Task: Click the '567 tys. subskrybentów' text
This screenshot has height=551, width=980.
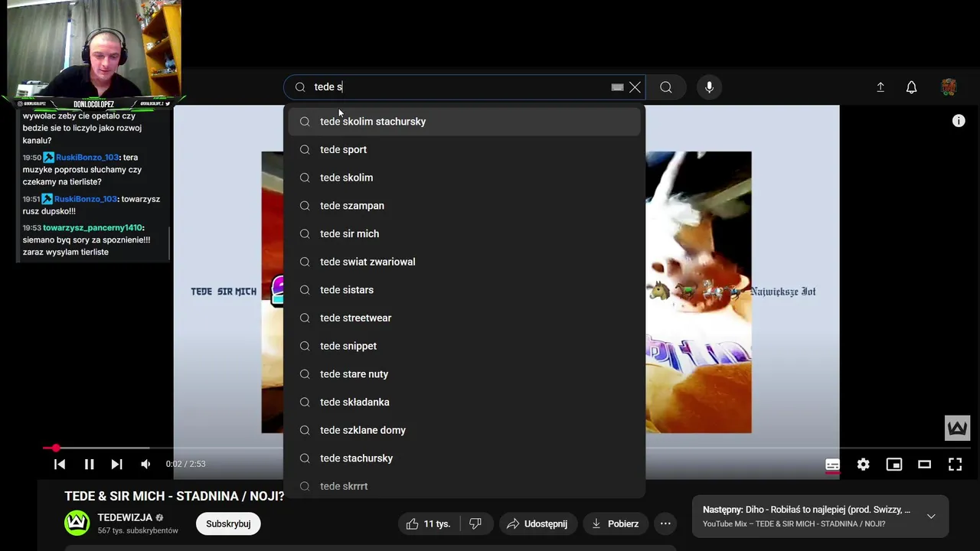Action: click(138, 530)
